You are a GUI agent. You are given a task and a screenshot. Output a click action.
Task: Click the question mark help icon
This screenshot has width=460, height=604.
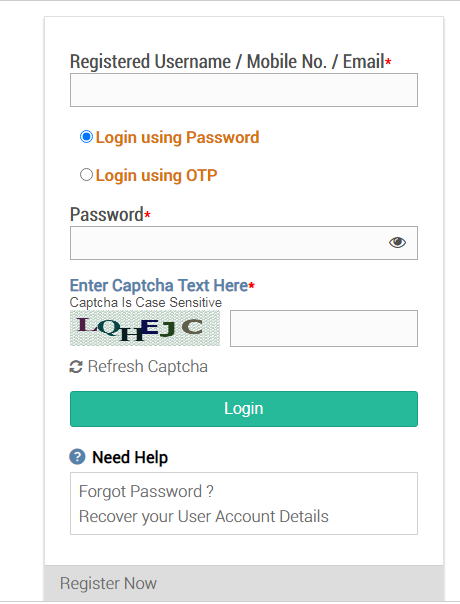tap(77, 457)
